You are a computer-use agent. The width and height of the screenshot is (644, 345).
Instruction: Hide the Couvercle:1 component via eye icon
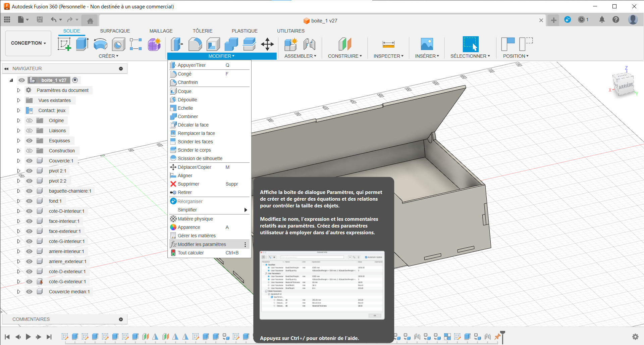(29, 161)
